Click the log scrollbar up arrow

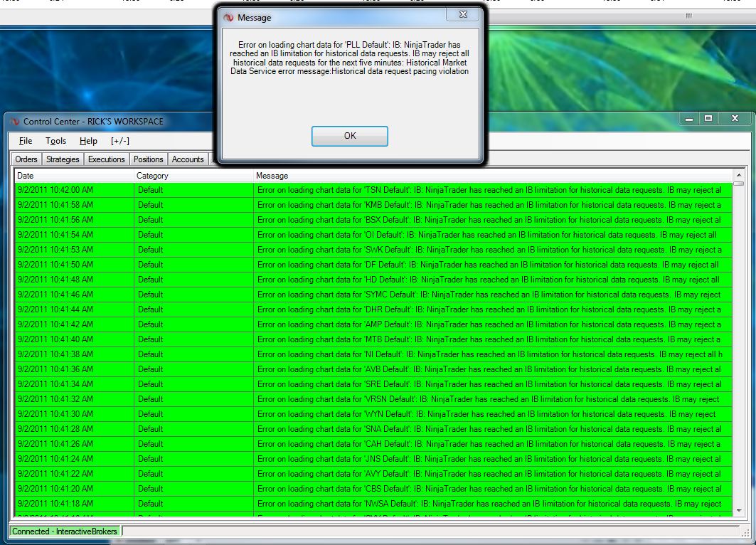[739, 175]
